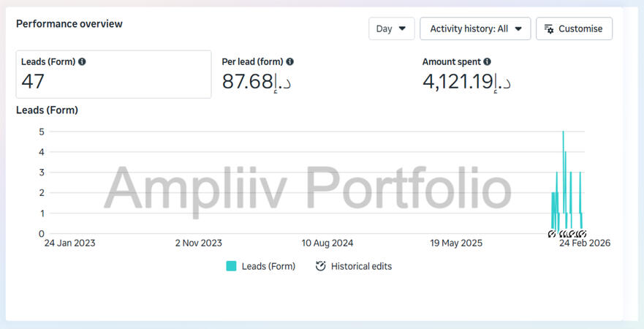The image size is (644, 329).
Task: Open the Day granularity dropdown
Action: tap(391, 29)
